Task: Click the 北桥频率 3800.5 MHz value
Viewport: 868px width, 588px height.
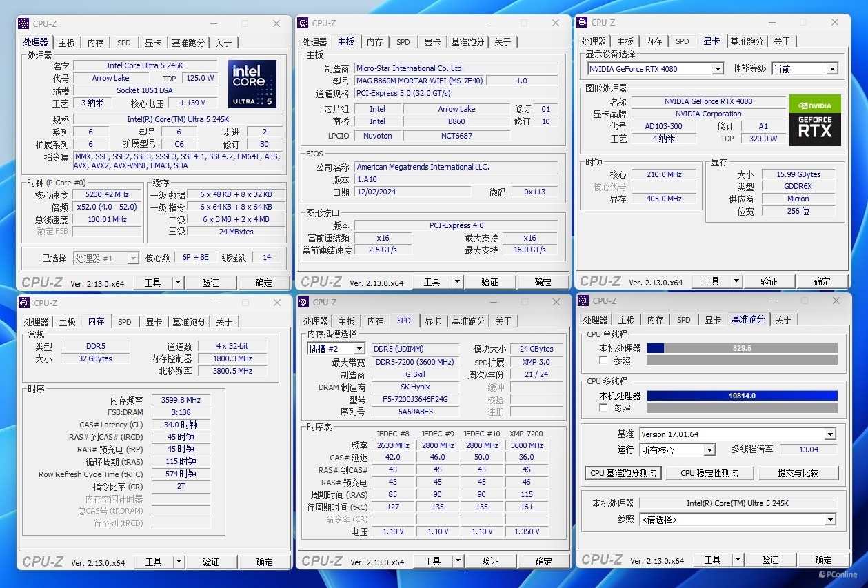Action: click(232, 371)
